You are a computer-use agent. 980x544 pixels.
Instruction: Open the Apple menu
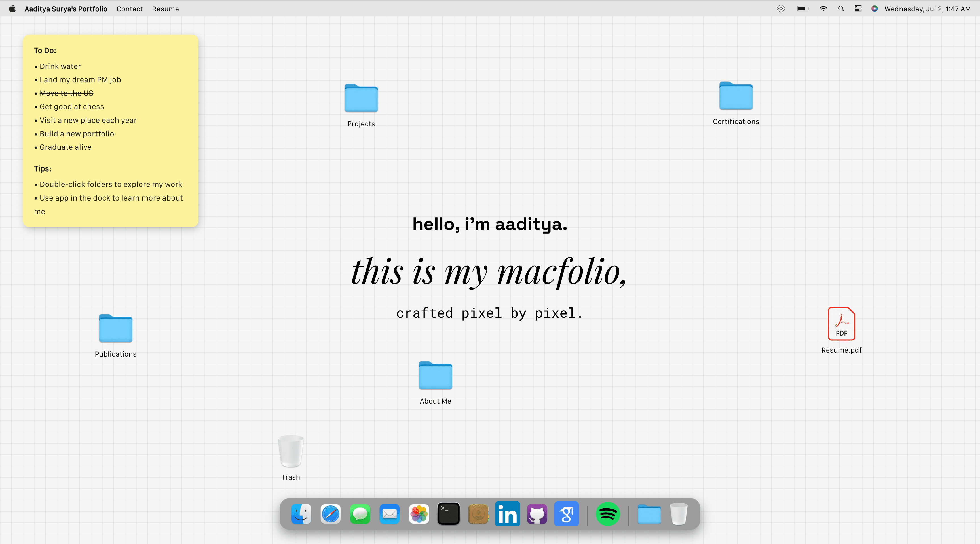click(12, 9)
